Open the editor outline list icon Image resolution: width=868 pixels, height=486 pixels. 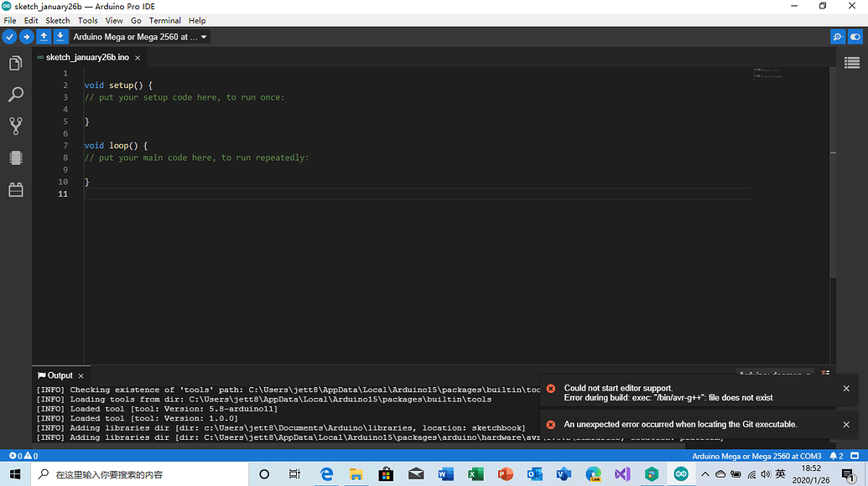pos(852,63)
